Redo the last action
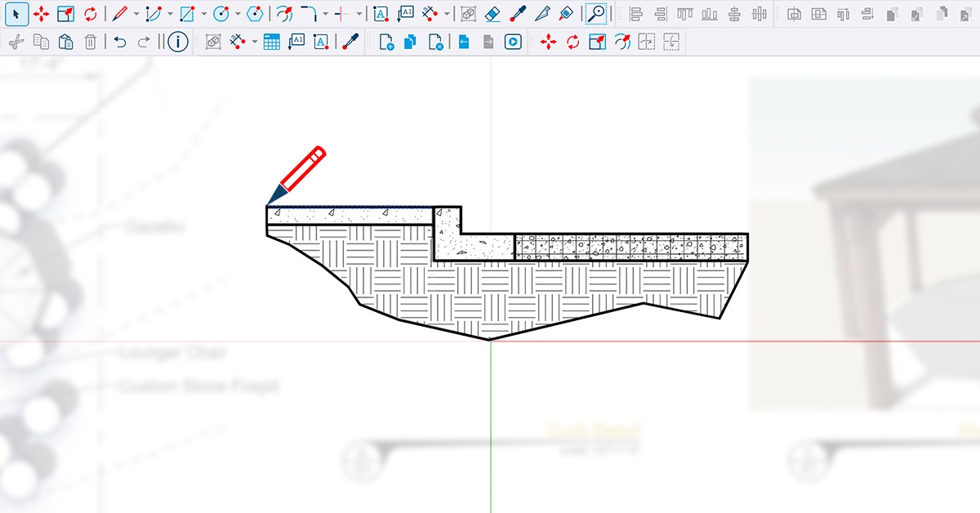 [x=144, y=42]
